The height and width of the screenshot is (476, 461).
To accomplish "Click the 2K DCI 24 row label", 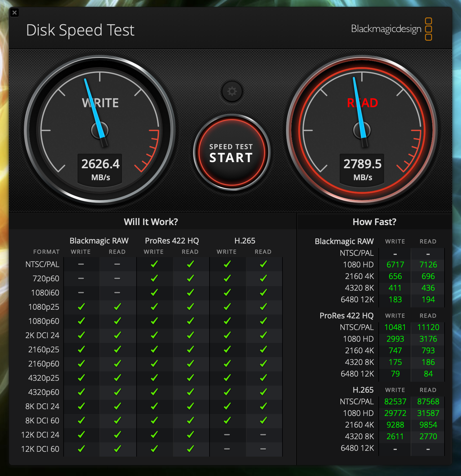I will pos(42,336).
